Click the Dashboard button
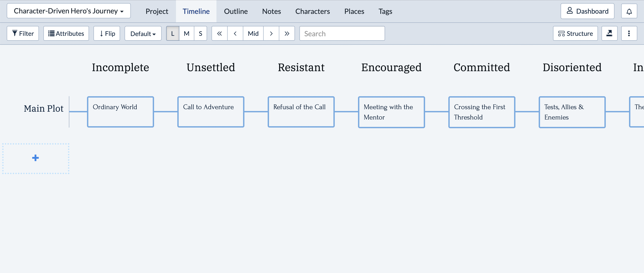Viewport: 644px width, 273px height. (587, 11)
